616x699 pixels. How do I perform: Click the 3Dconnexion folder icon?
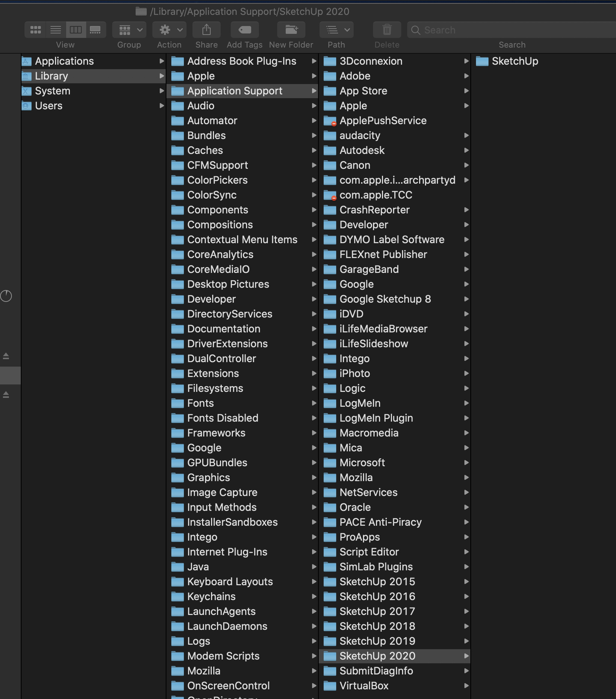point(330,61)
